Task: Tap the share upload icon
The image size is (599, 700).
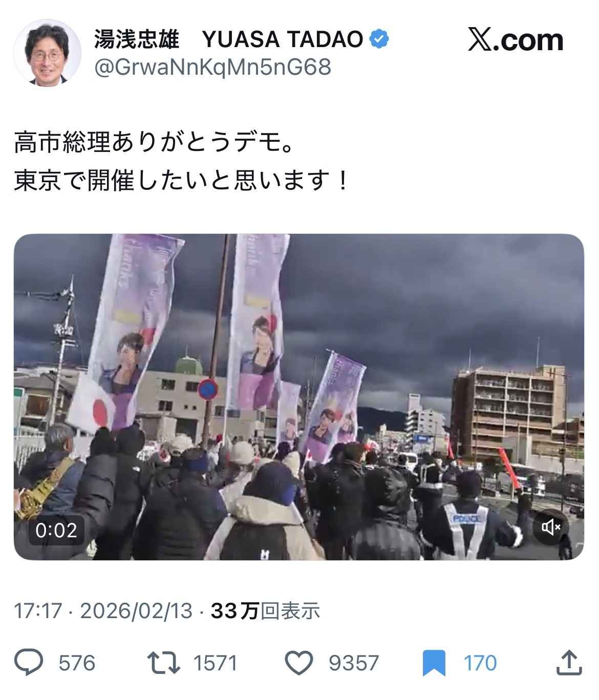Action: tap(569, 663)
